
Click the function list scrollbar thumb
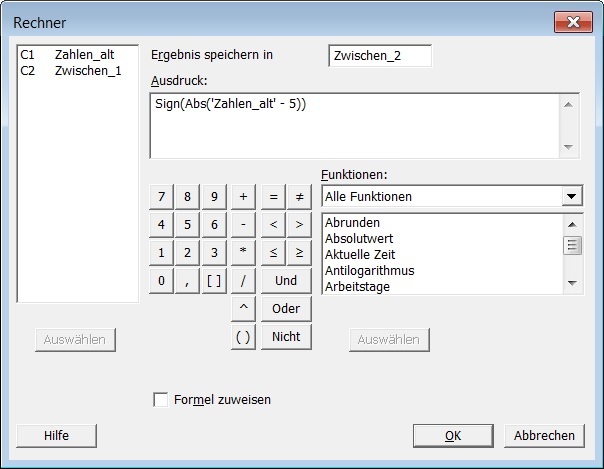click(572, 246)
